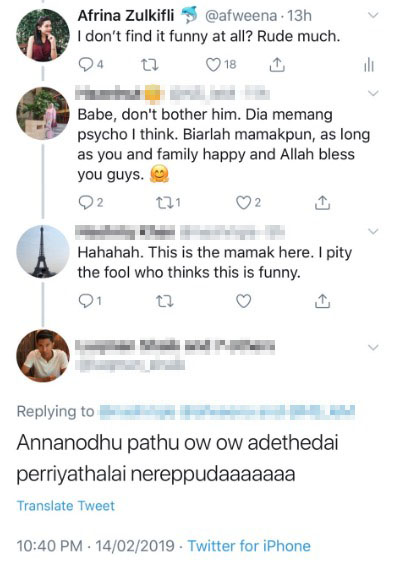Open the Twitter for iPhone link

pyautogui.click(x=249, y=546)
